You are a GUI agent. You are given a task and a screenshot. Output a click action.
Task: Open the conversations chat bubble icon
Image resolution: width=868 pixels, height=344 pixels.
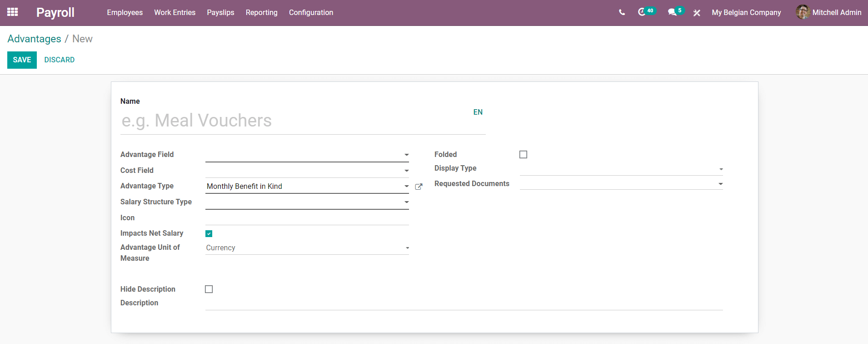[x=672, y=13]
